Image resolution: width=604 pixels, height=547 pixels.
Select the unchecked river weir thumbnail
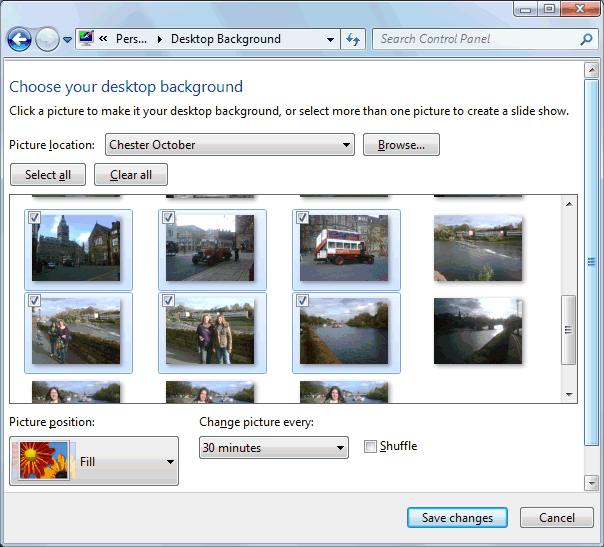pos(477,248)
